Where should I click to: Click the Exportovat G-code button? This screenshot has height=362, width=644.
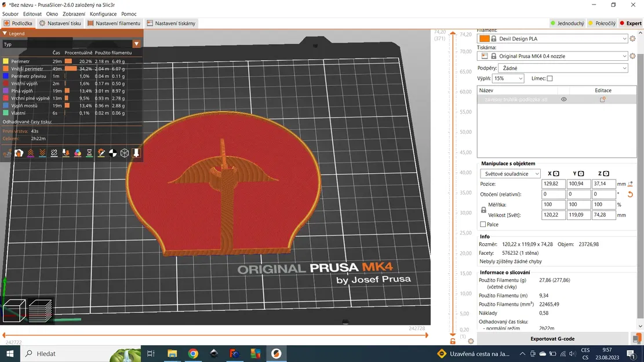tap(552, 339)
